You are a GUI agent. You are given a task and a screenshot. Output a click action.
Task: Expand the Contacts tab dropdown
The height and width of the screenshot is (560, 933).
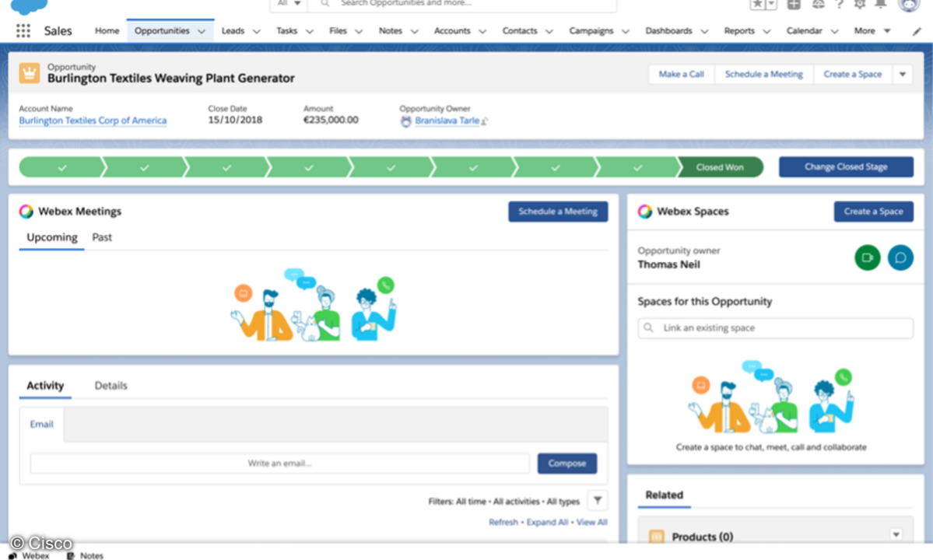549,32
